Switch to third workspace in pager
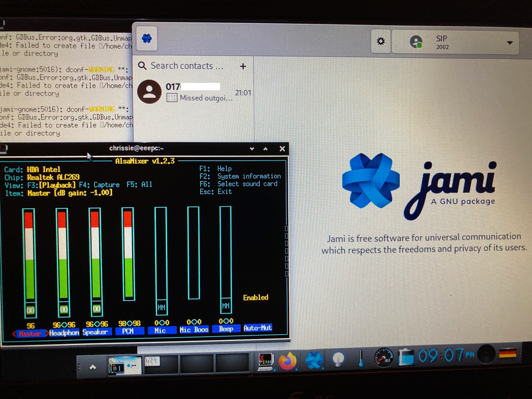 pos(197,364)
